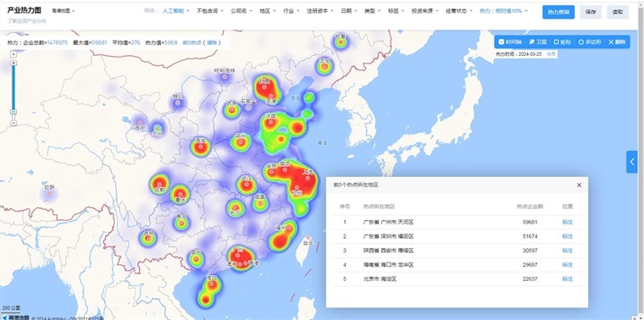Click 标注 for 广州市 天河区 row

point(568,222)
